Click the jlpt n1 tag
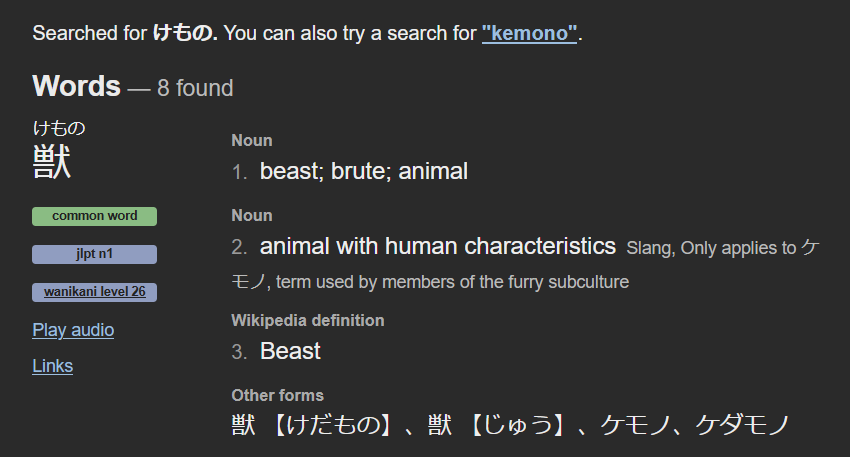This screenshot has height=457, width=850. [94, 254]
